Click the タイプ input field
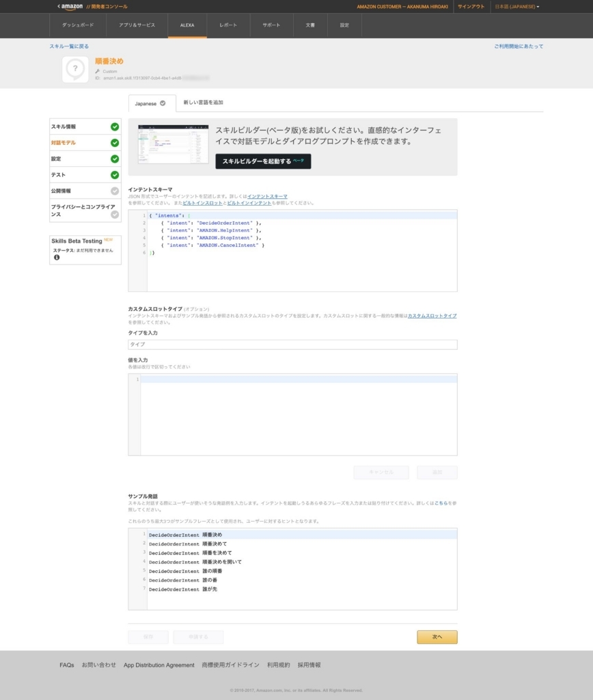Image resolution: width=593 pixels, height=700 pixels. point(292,345)
